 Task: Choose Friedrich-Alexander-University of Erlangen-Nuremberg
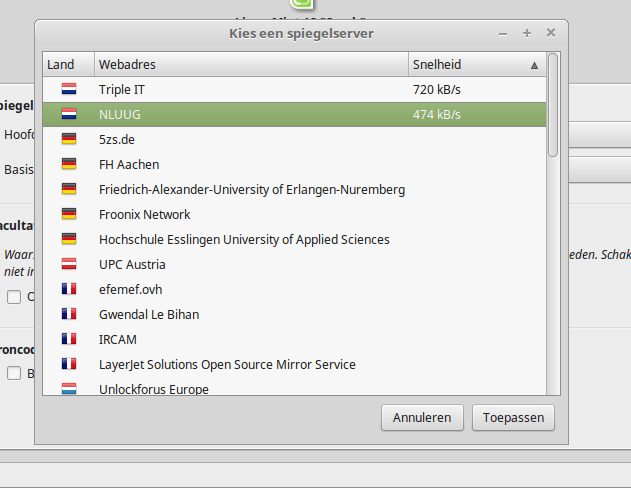294,189
